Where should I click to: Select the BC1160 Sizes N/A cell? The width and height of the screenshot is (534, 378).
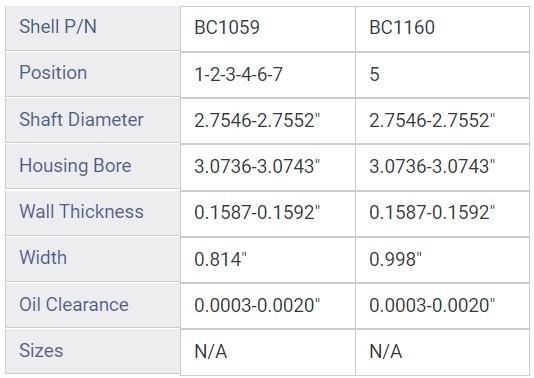click(x=442, y=352)
